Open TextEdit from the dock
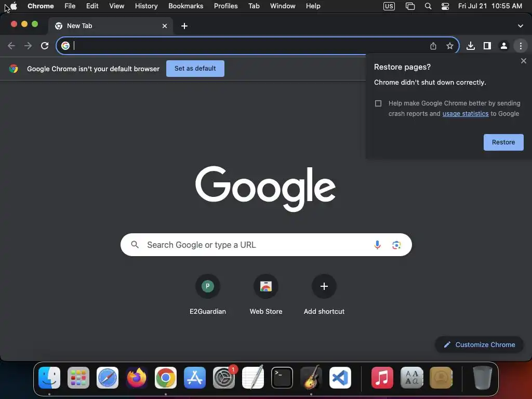Image resolution: width=532 pixels, height=399 pixels. (x=253, y=378)
